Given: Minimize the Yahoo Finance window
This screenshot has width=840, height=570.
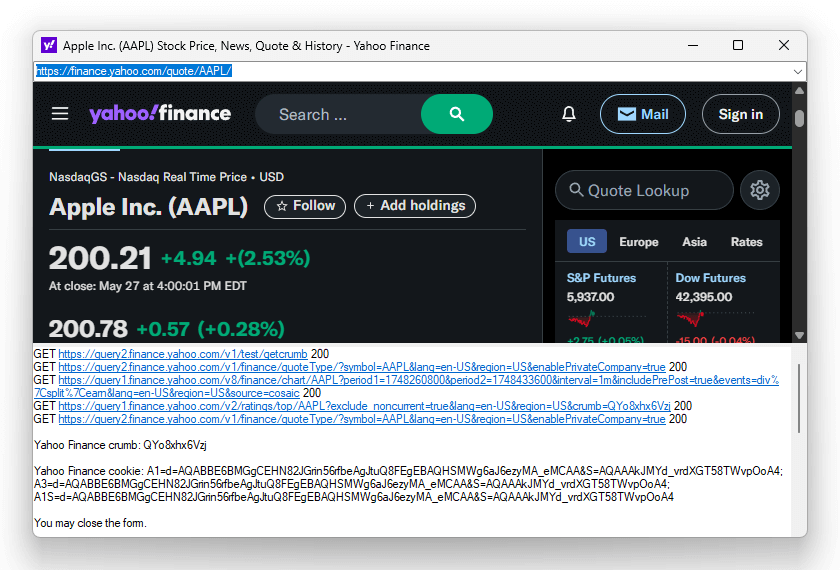Looking at the screenshot, I should click(x=693, y=46).
